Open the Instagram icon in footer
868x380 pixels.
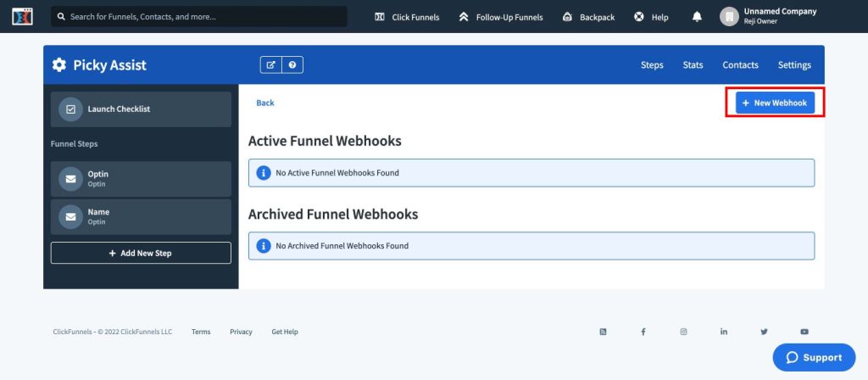click(684, 332)
